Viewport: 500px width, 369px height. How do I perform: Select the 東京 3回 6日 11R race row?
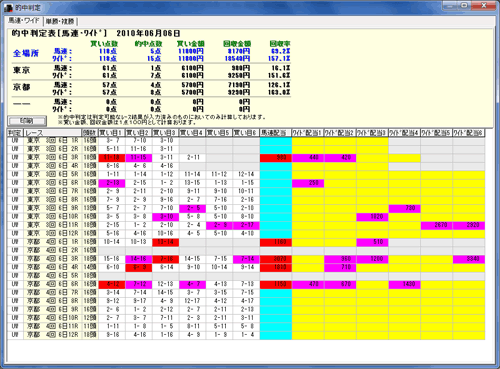[246, 225]
